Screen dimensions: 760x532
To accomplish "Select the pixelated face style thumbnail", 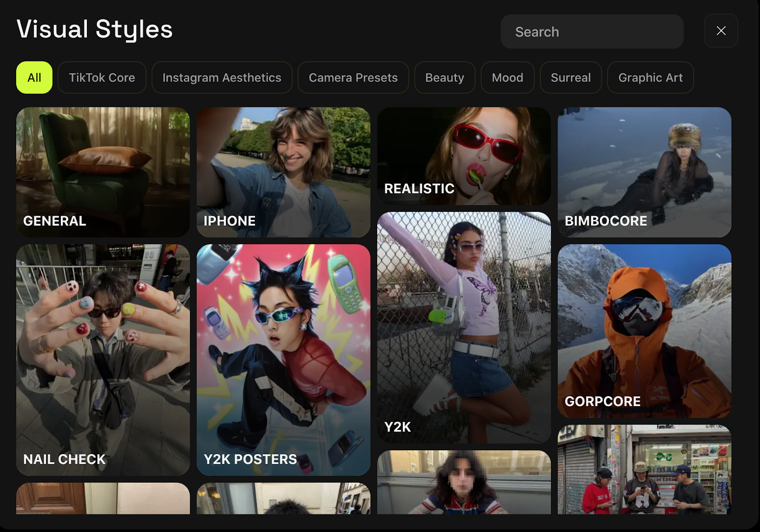I will pyautogui.click(x=464, y=482).
